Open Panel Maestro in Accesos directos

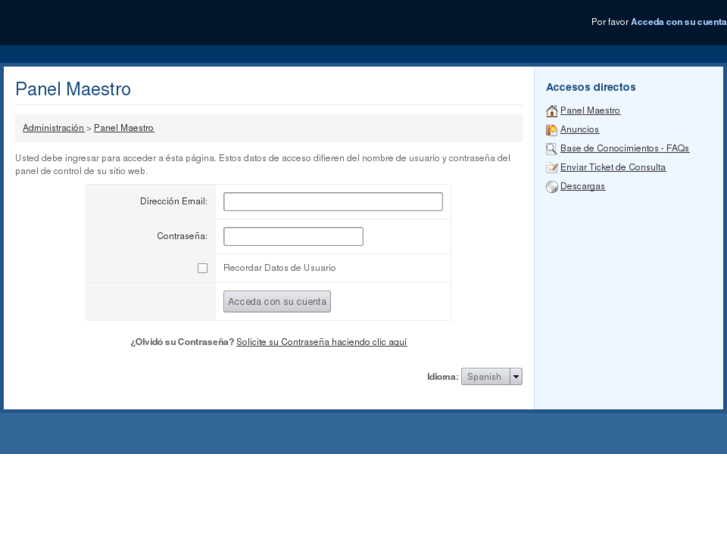(x=590, y=110)
